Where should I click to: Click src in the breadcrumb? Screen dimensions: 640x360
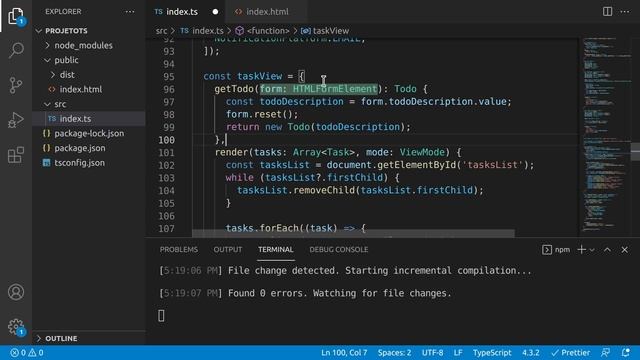tap(161, 31)
